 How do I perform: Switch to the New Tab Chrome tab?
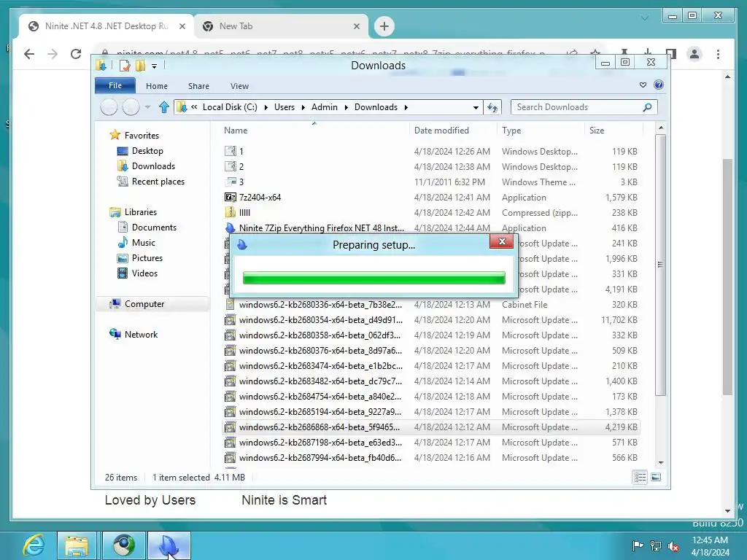281,26
